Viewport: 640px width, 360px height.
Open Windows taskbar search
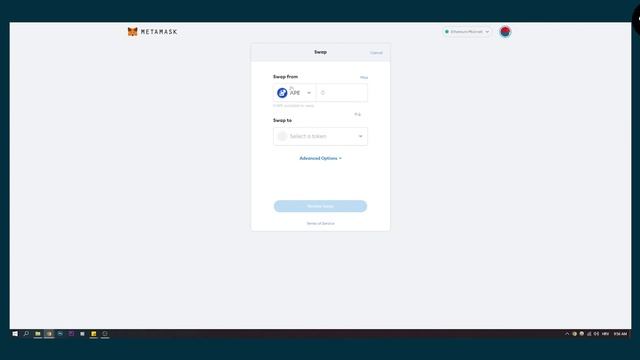pyautogui.click(x=26, y=334)
